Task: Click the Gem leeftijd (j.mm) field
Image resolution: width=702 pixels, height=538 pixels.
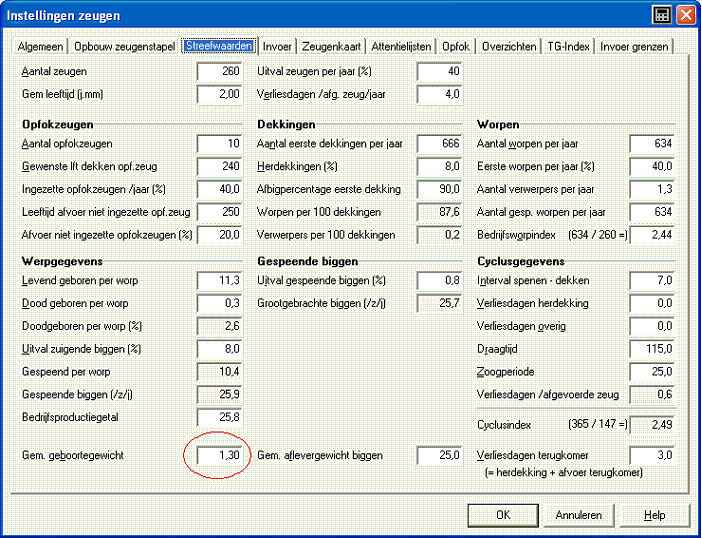Action: click(220, 94)
